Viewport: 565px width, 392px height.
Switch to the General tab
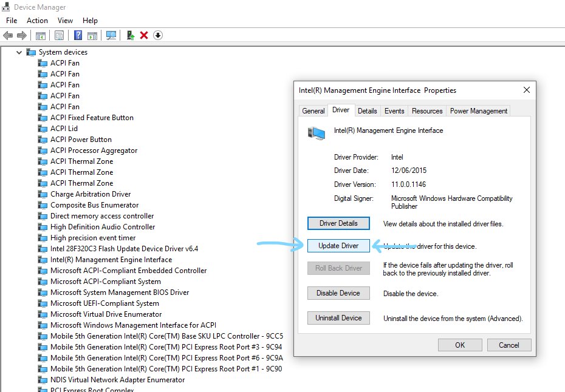point(313,111)
